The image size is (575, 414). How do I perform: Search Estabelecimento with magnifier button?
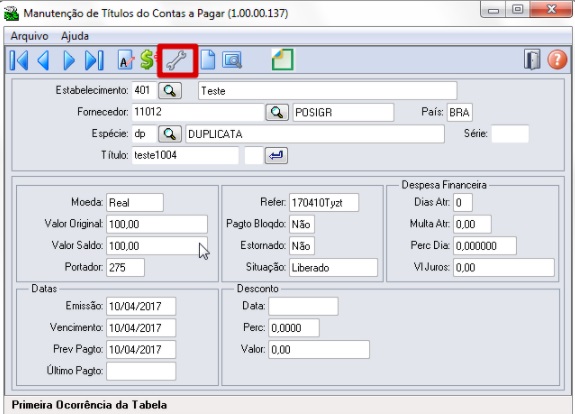click(170, 91)
